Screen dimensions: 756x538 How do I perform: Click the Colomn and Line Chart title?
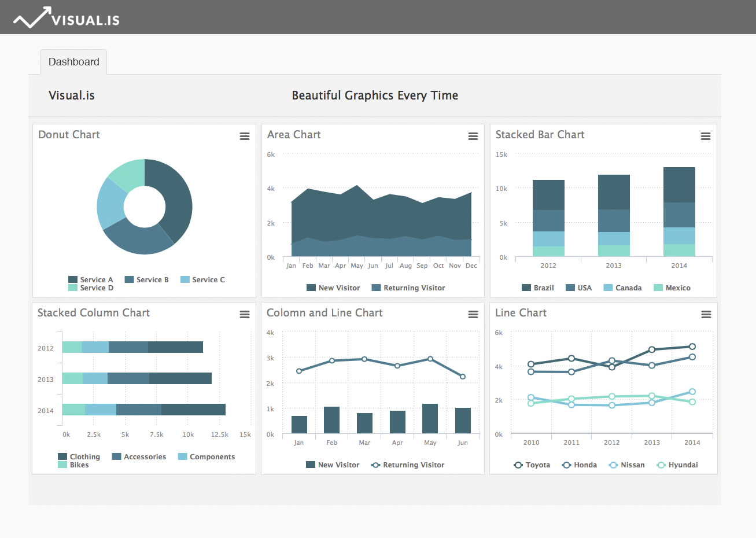coord(324,313)
